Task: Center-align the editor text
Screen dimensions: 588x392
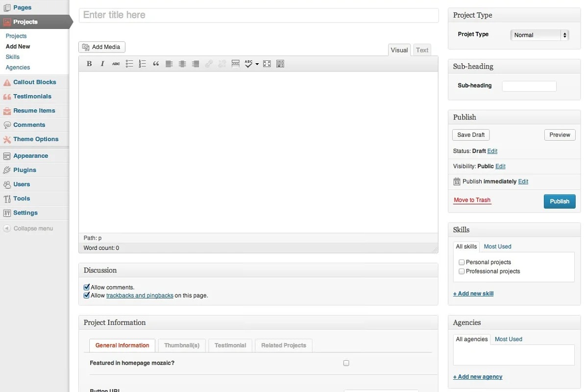Action: click(182, 64)
